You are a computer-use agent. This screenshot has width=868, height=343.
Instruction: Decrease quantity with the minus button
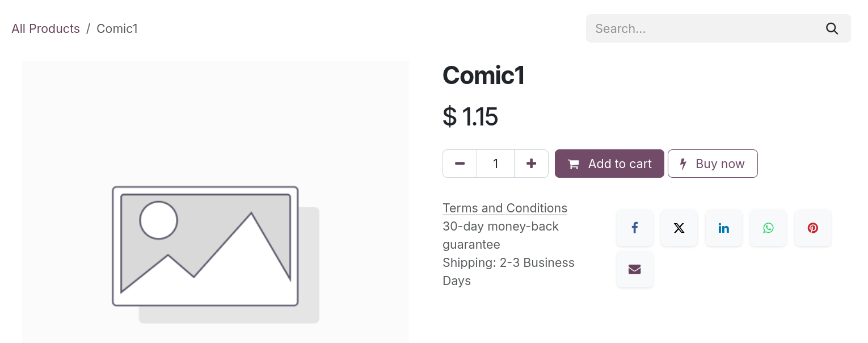coord(460,164)
